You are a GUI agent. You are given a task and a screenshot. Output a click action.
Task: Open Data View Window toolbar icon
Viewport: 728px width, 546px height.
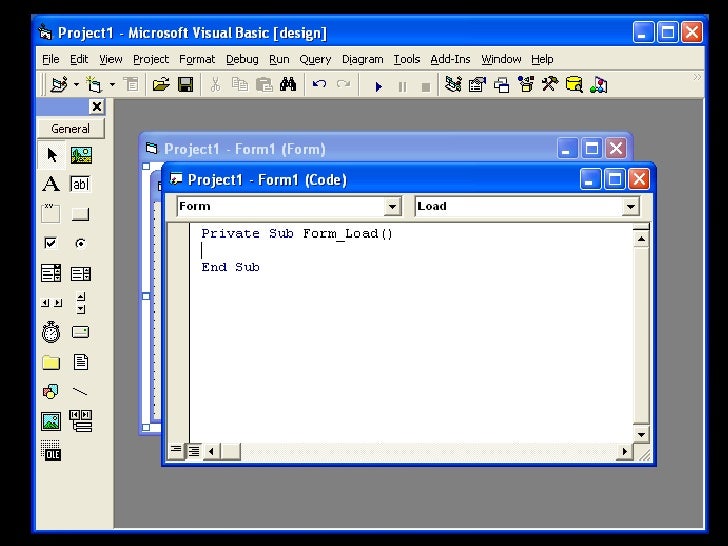point(574,85)
